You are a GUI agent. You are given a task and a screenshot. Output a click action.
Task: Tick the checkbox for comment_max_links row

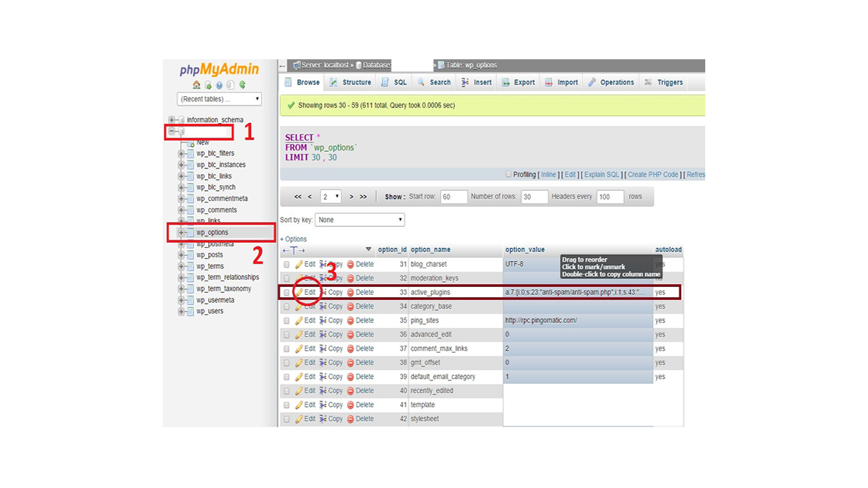click(286, 348)
